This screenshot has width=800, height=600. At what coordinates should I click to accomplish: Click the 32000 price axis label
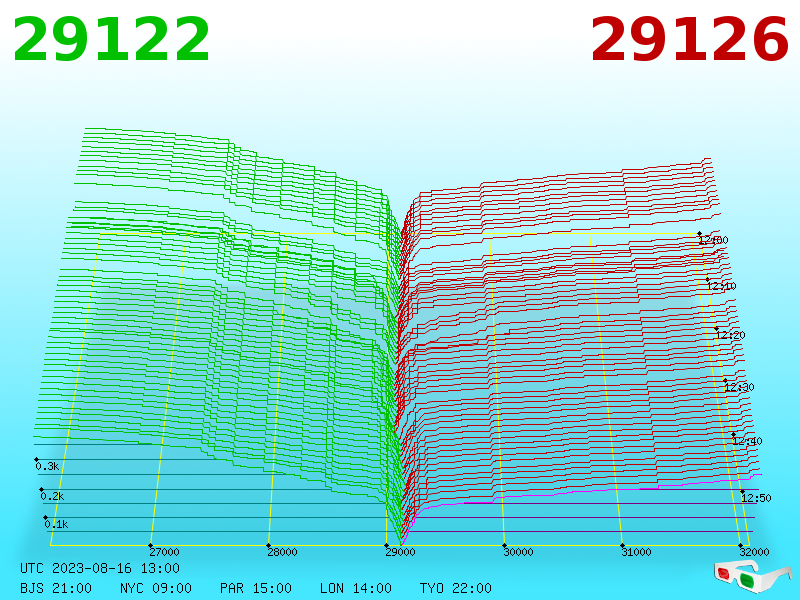coord(754,552)
